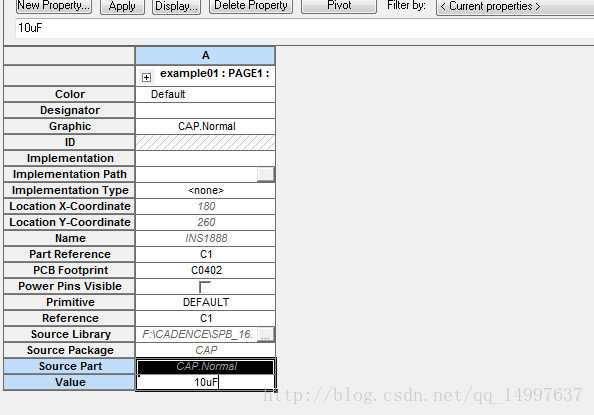Click the example01 : PAGE1 title cell
This screenshot has width=594, height=415.
point(205,75)
